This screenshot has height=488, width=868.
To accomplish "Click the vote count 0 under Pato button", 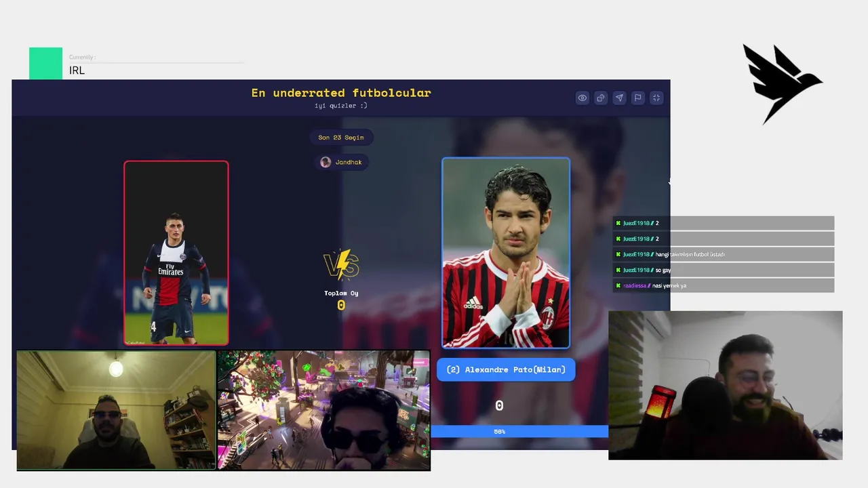I will click(499, 405).
